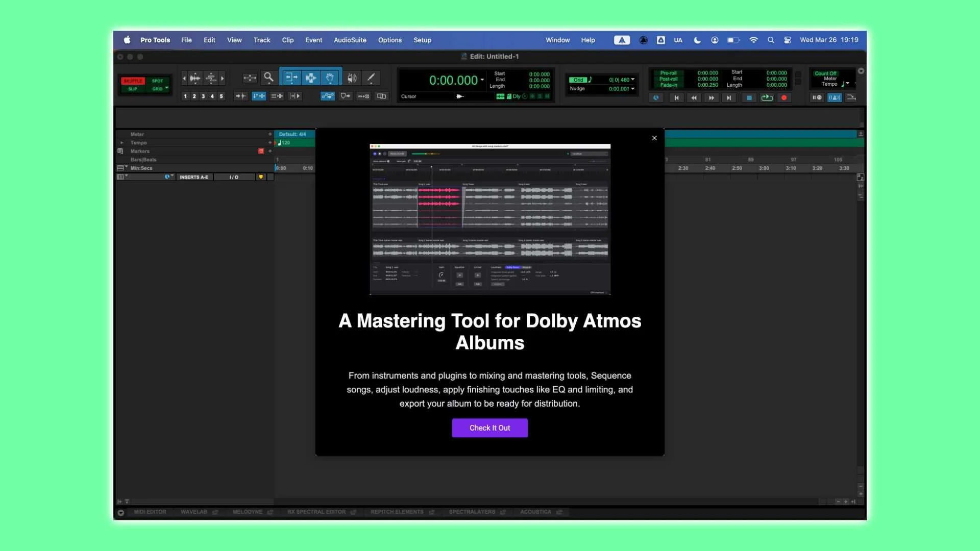Screen dimensions: 980x551
Task: Open the Nudge value dropdown
Action: coord(633,89)
